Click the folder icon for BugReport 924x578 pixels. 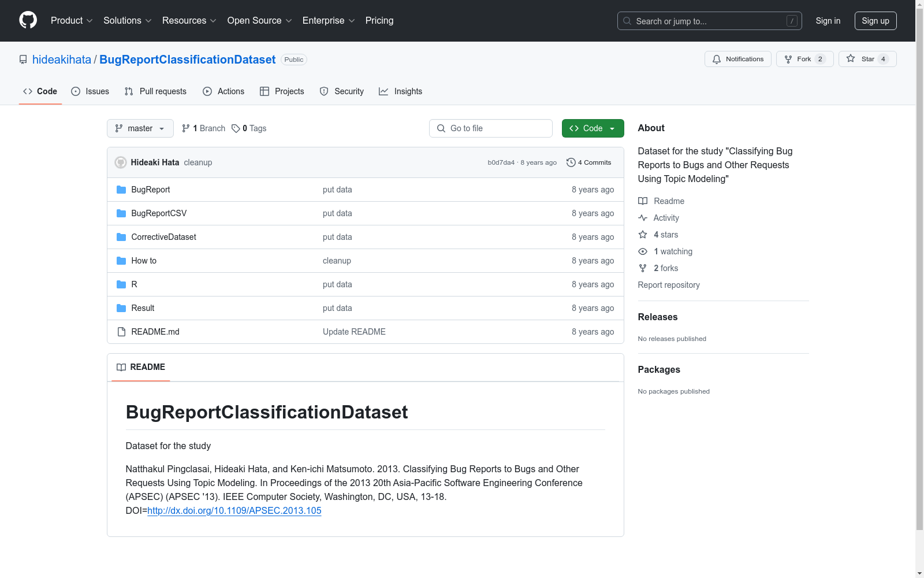tap(121, 190)
